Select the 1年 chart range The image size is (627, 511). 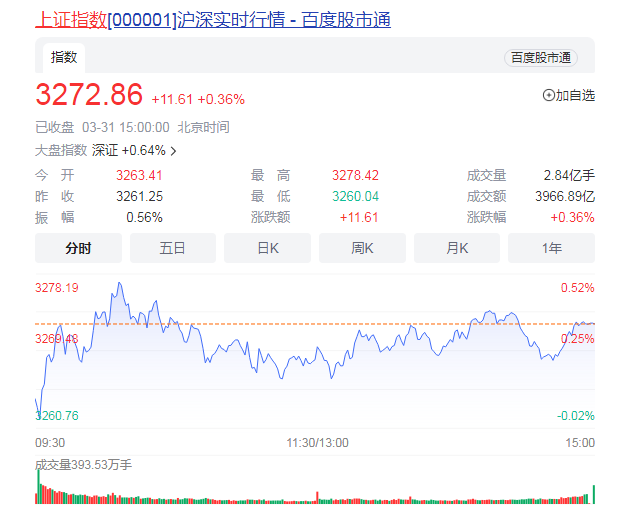coord(551,248)
